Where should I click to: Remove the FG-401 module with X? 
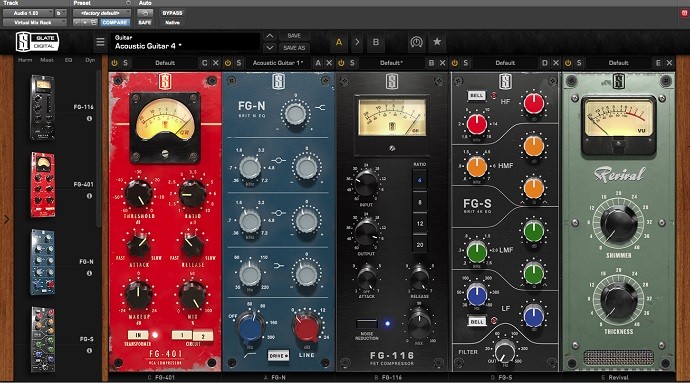pos(216,63)
